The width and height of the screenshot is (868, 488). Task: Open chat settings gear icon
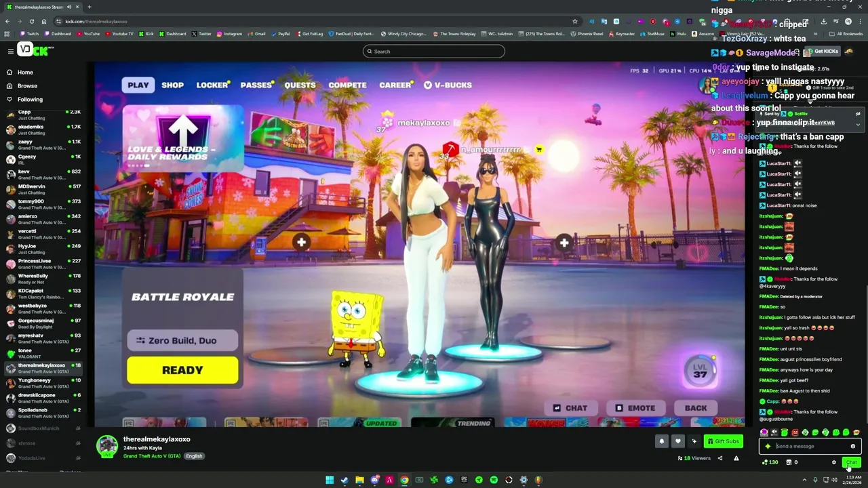833,462
